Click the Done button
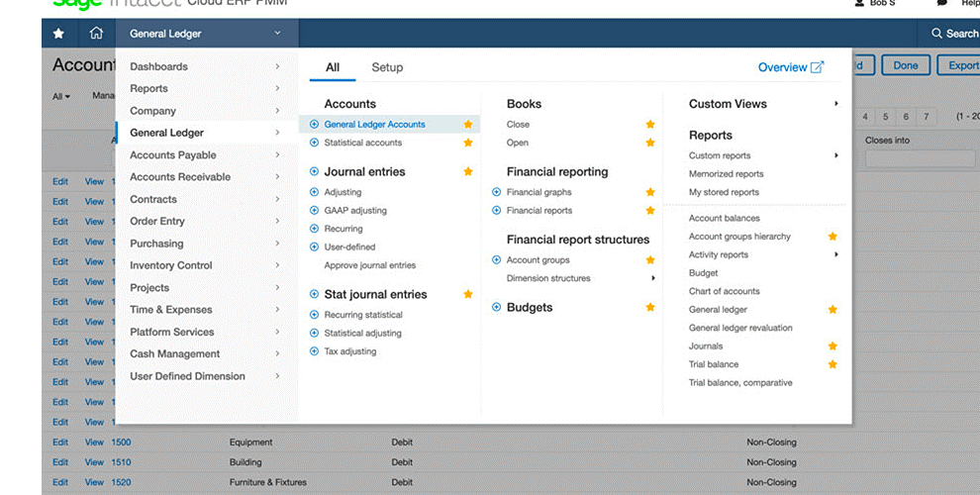Image resolution: width=980 pixels, height=495 pixels. pos(906,65)
